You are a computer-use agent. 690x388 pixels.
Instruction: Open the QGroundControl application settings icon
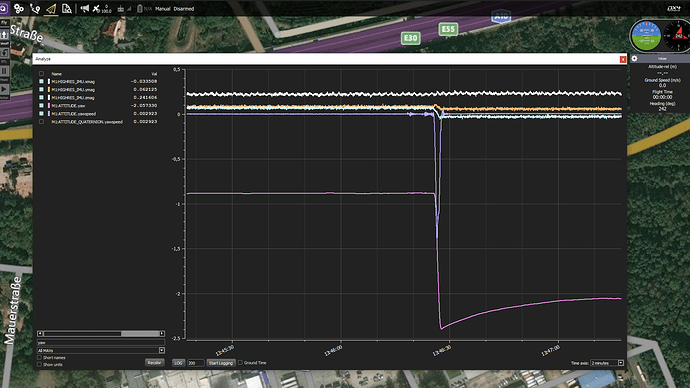(3, 8)
